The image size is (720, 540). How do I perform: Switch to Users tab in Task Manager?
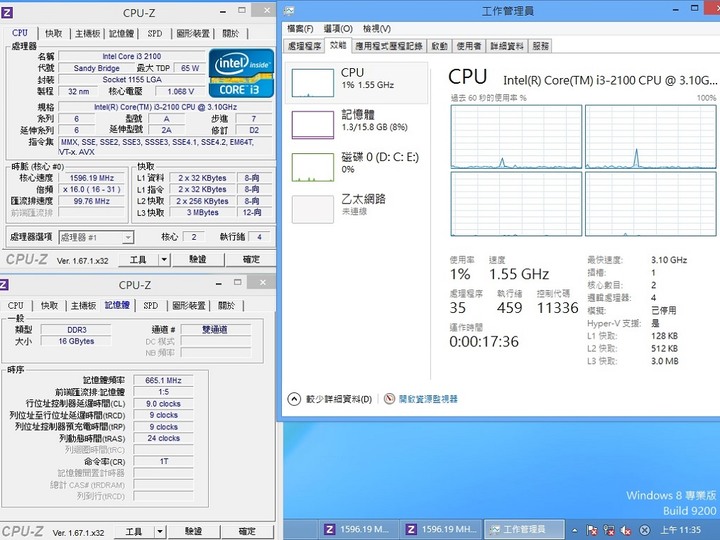click(469, 46)
